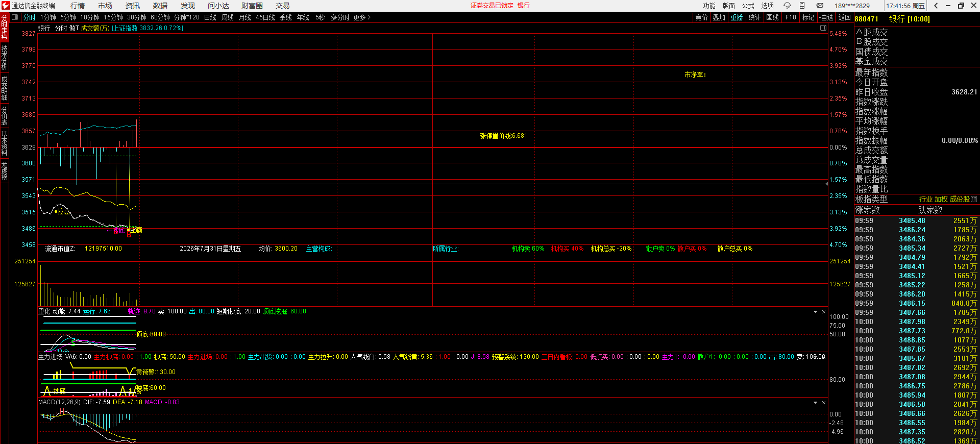Open the 财富圈 menu

point(252,6)
